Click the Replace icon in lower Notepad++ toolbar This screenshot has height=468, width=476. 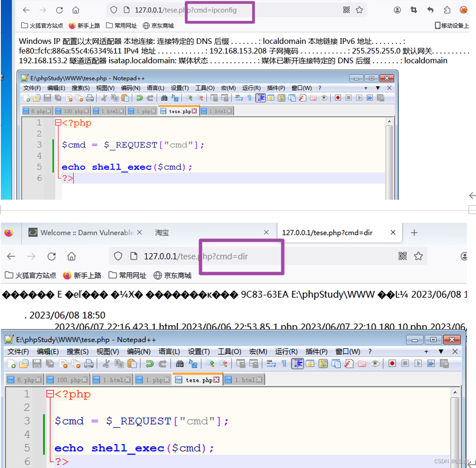pyautogui.click(x=193, y=363)
